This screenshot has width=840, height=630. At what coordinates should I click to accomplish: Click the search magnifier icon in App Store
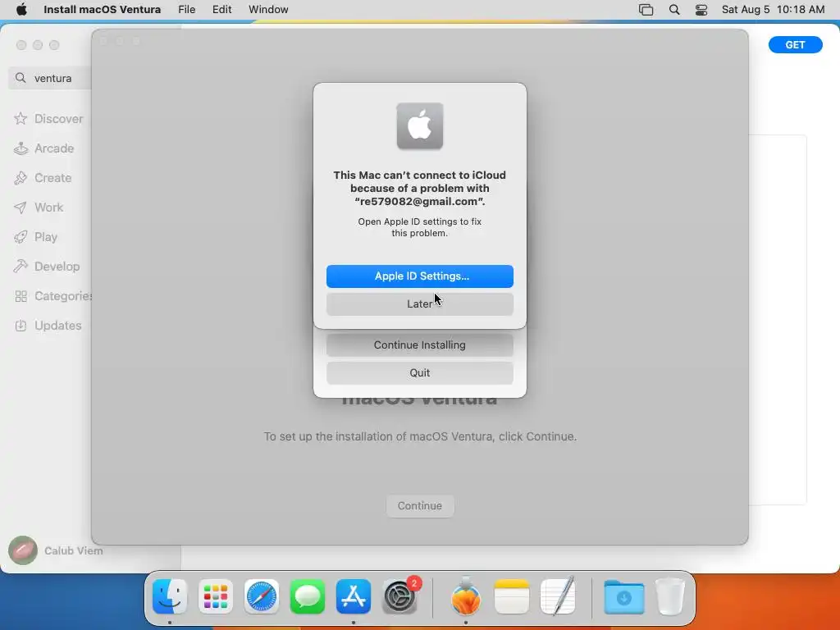coord(21,78)
